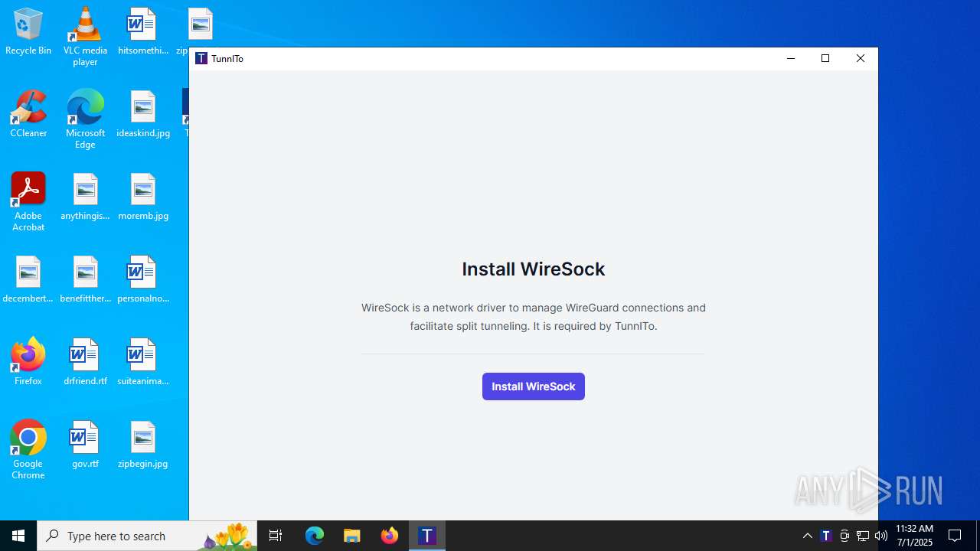Click the WireSock network driver description text
Viewport: 980px width, 551px height.
(x=534, y=317)
